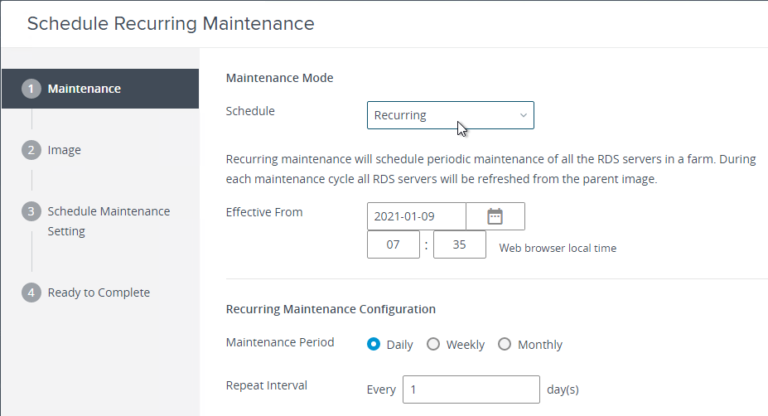Click the step 2 number circle
The height and width of the screenshot is (416, 768).
click(31, 150)
